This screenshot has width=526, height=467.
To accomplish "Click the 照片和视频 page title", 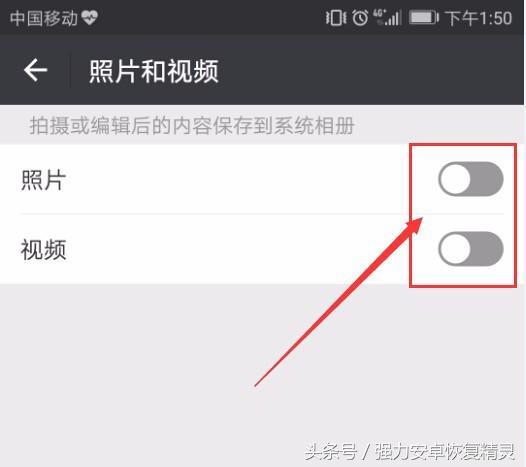I will [154, 71].
